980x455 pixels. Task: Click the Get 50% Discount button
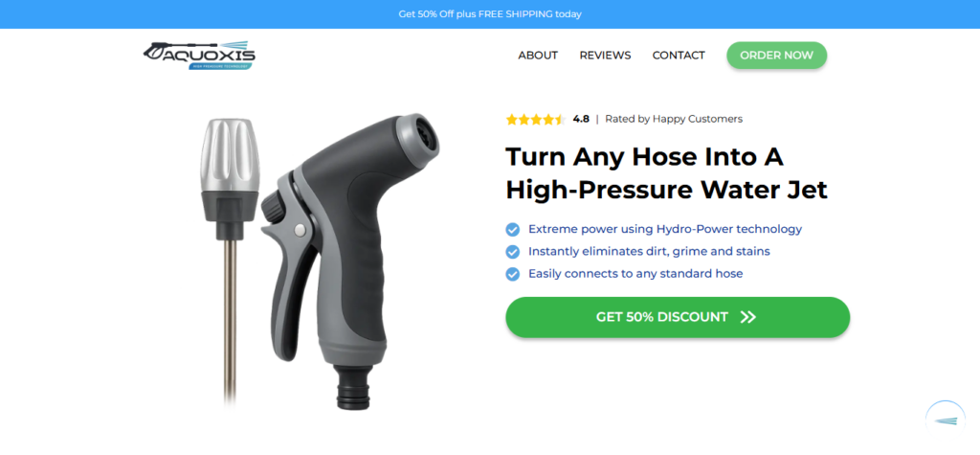pos(678,317)
